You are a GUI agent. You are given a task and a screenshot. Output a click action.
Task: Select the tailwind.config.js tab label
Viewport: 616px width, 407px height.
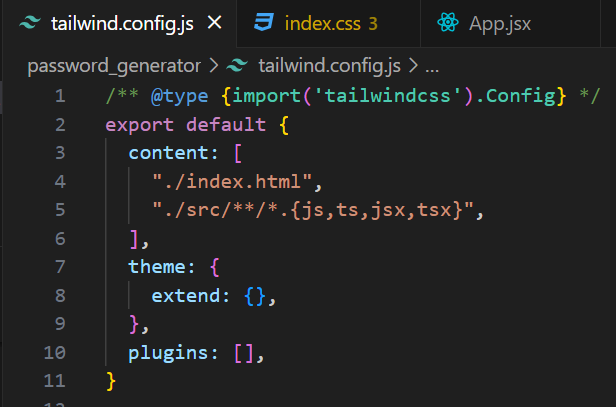[121, 23]
